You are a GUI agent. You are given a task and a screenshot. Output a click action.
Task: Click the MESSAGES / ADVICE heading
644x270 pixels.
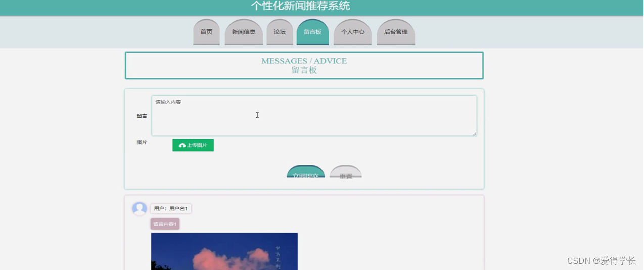304,61
